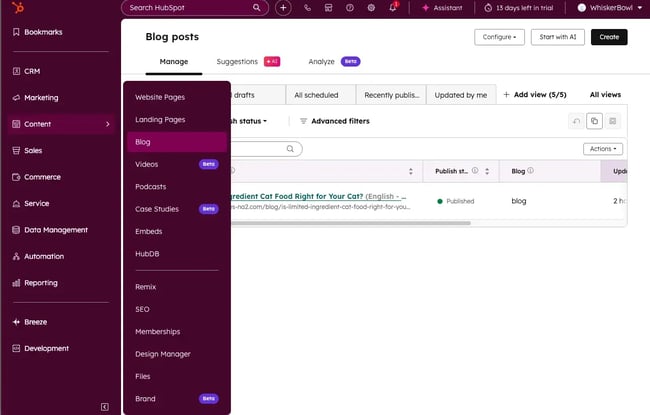
Task: Click Add view (5/5)
Action: (x=535, y=95)
